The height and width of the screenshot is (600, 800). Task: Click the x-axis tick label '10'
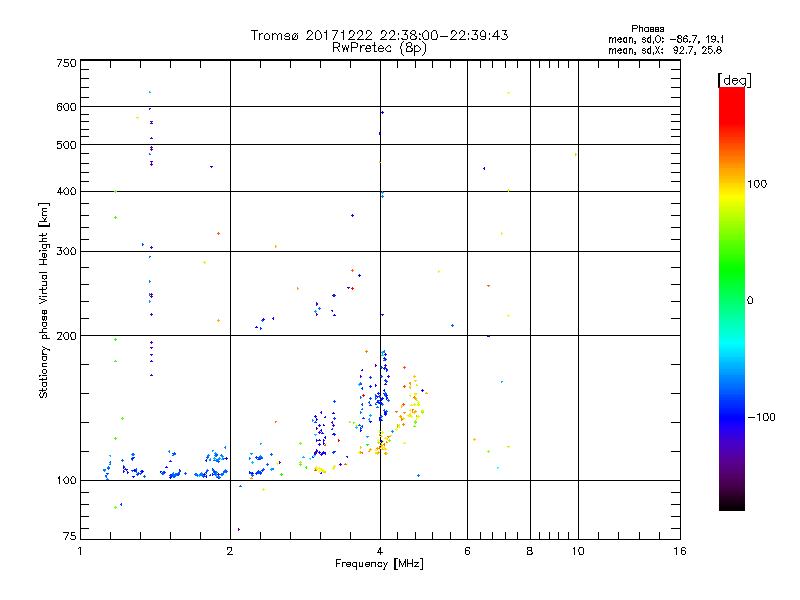point(577,552)
